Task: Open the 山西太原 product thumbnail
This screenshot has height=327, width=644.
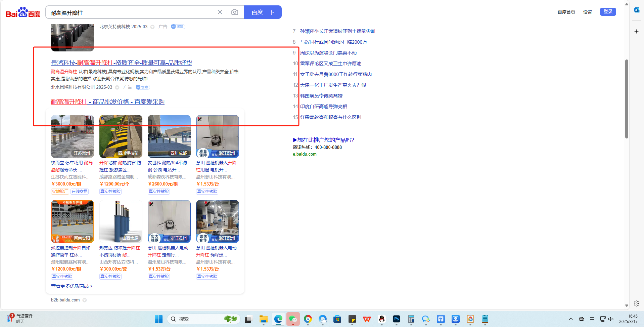Action: click(121, 221)
